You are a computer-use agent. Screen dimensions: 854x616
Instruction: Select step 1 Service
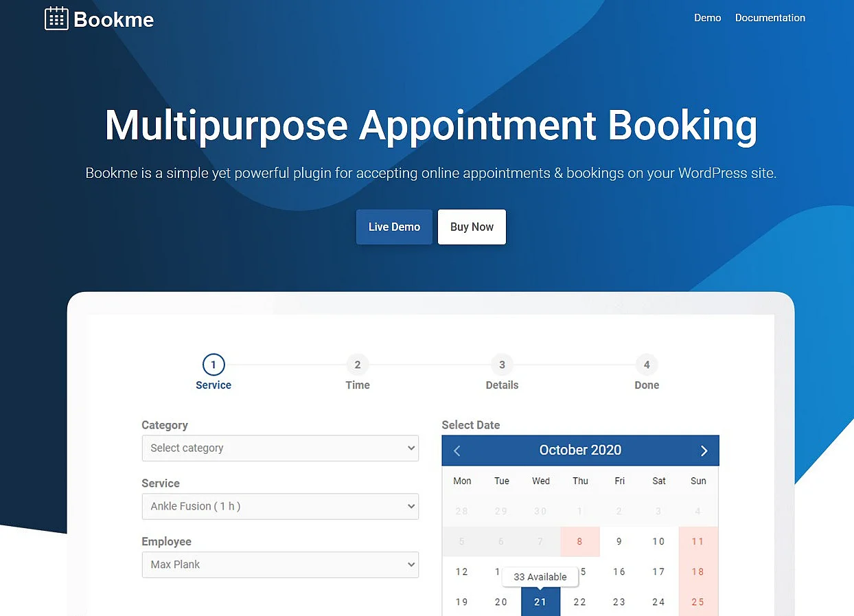tap(213, 373)
